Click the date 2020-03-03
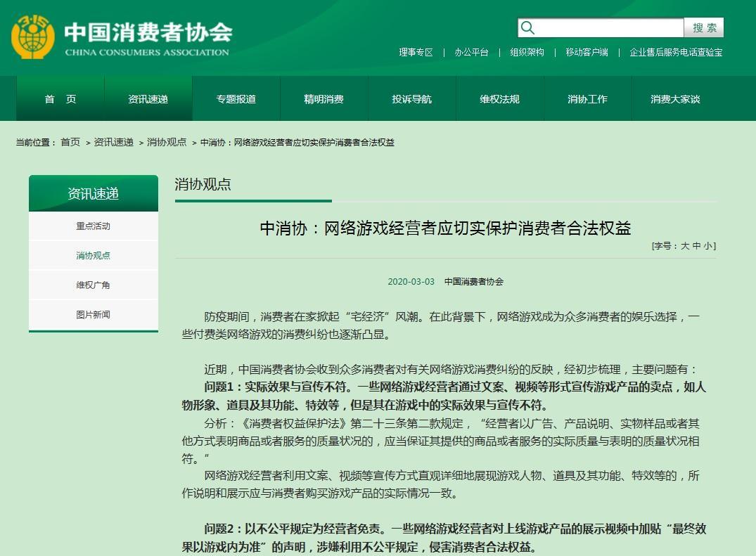This screenshot has width=756, height=556. (x=411, y=281)
